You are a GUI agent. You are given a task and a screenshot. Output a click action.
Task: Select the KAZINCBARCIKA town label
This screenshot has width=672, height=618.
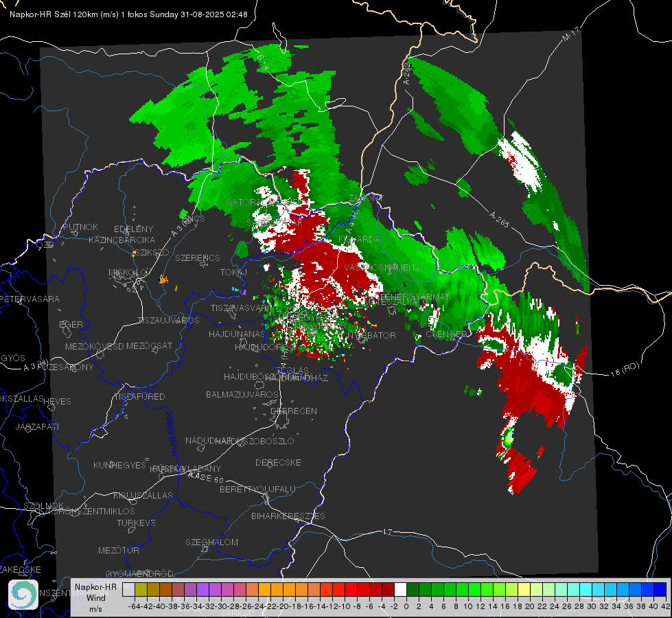pos(121,240)
